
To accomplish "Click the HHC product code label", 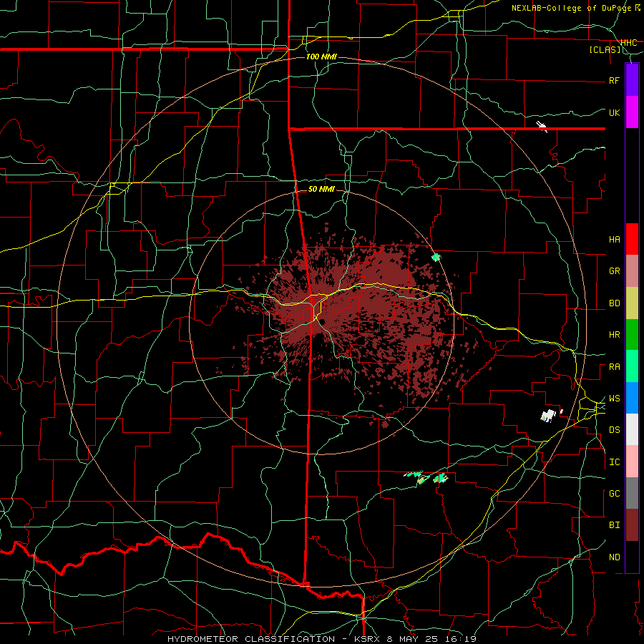I will pyautogui.click(x=628, y=43).
